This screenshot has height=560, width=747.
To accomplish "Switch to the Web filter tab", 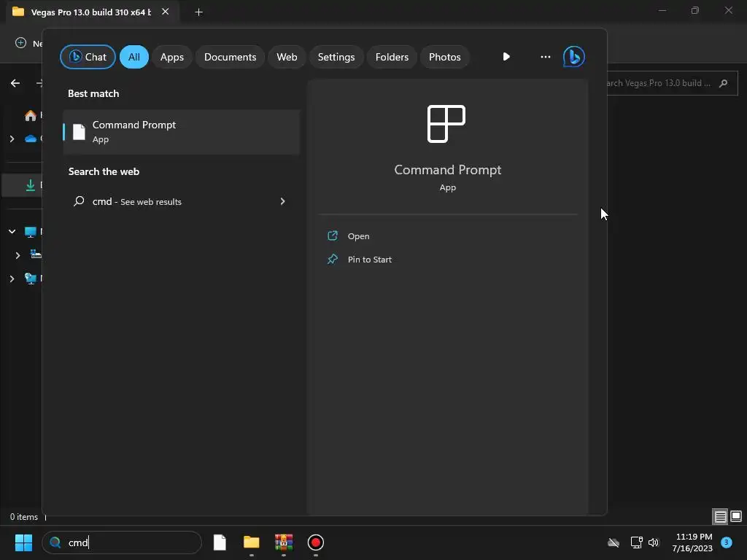I will [287, 57].
